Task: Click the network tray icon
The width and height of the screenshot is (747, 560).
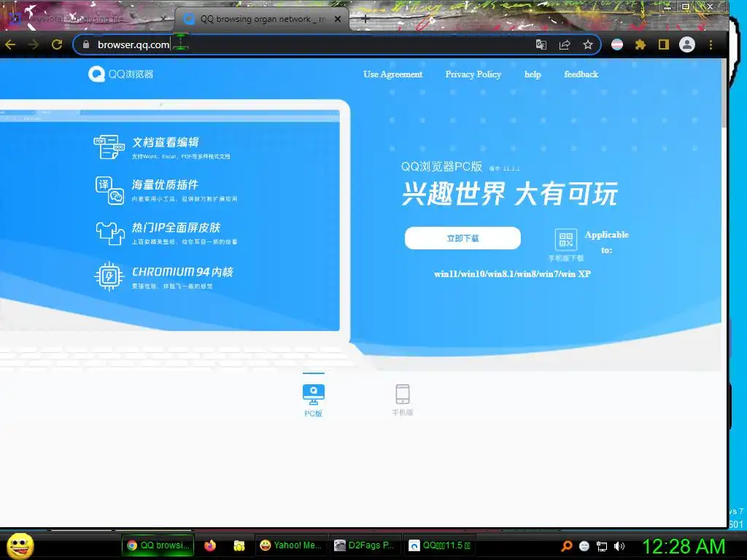Action: pos(602,546)
